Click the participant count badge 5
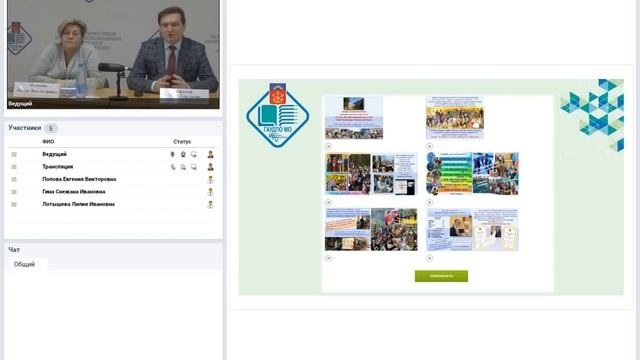Viewport: 640px width, 360px height. [x=51, y=128]
